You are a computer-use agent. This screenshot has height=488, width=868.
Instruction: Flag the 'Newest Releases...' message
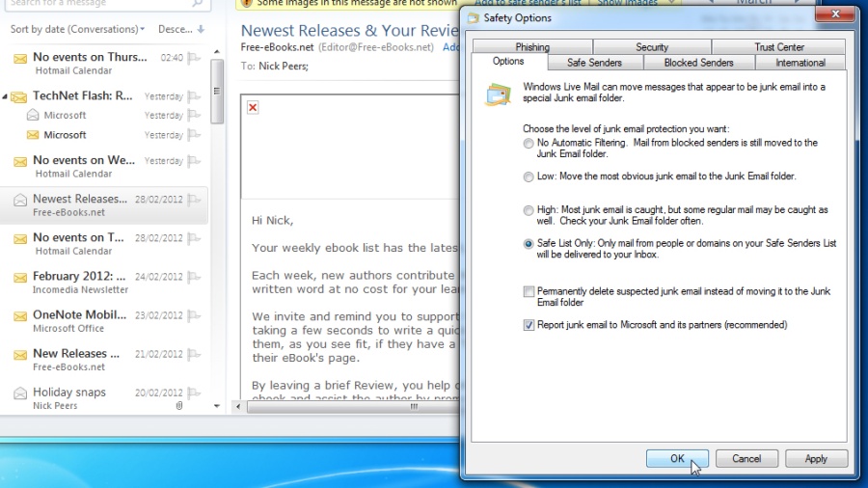tap(194, 200)
